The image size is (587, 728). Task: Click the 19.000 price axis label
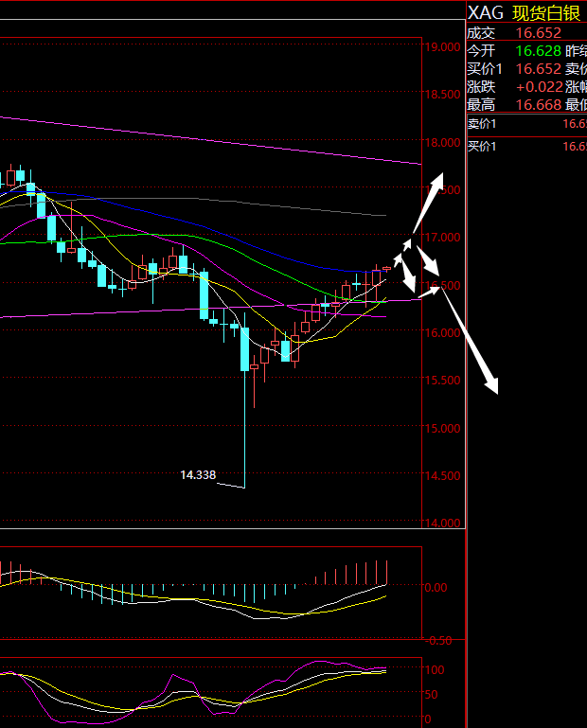pyautogui.click(x=442, y=47)
